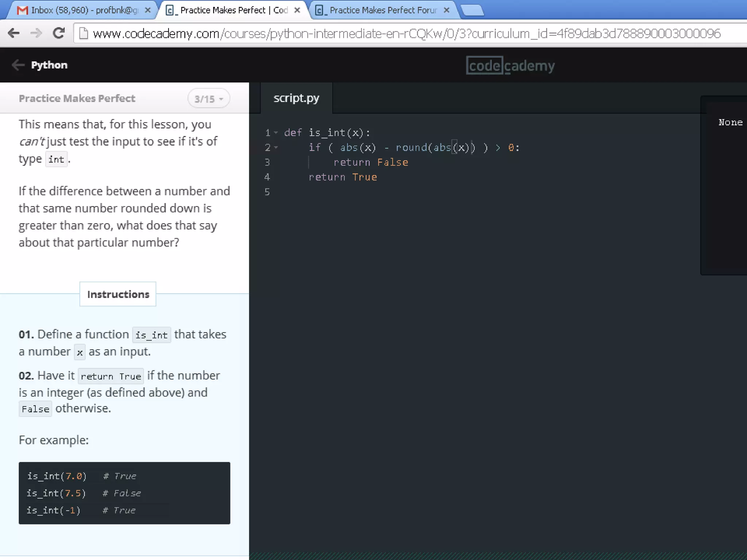Reload the page with the refresh icon

[x=58, y=33]
